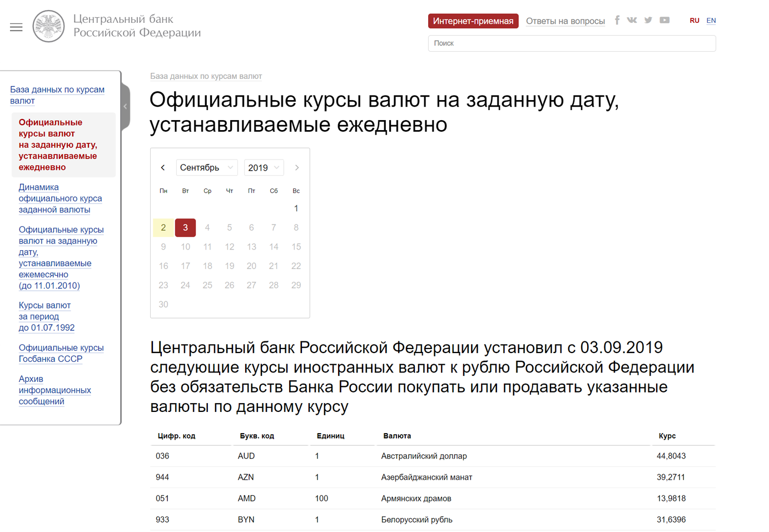Expand the 2019 year dropdown
The height and width of the screenshot is (532, 769).
point(264,167)
